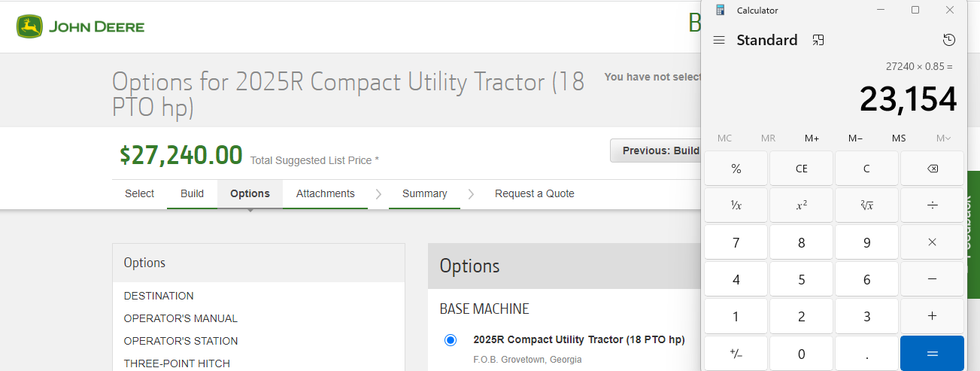Switch to the Attachments tab
980x371 pixels.
pos(325,193)
